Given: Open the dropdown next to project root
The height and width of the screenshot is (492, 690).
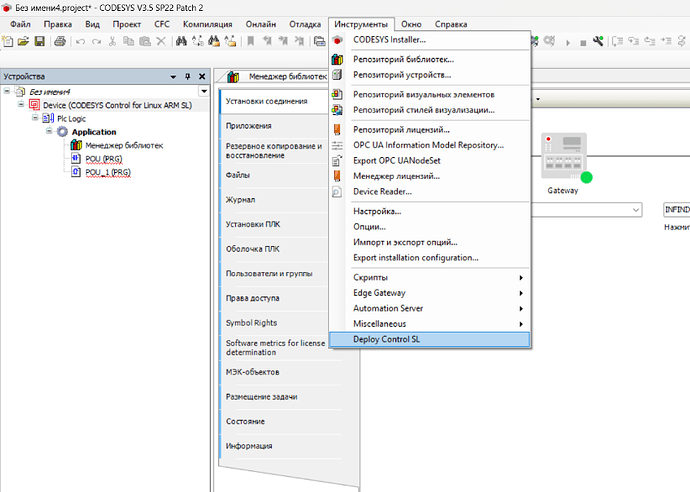Looking at the screenshot, I should 204,92.
